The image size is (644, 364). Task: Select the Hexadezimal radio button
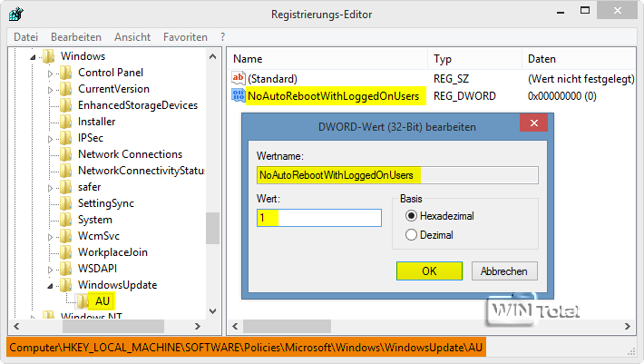click(411, 216)
